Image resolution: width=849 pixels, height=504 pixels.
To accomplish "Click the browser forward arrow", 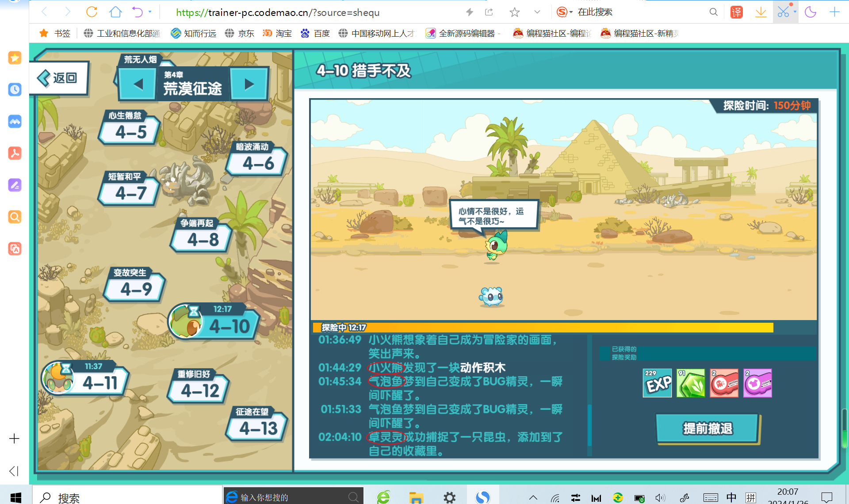I will point(68,12).
